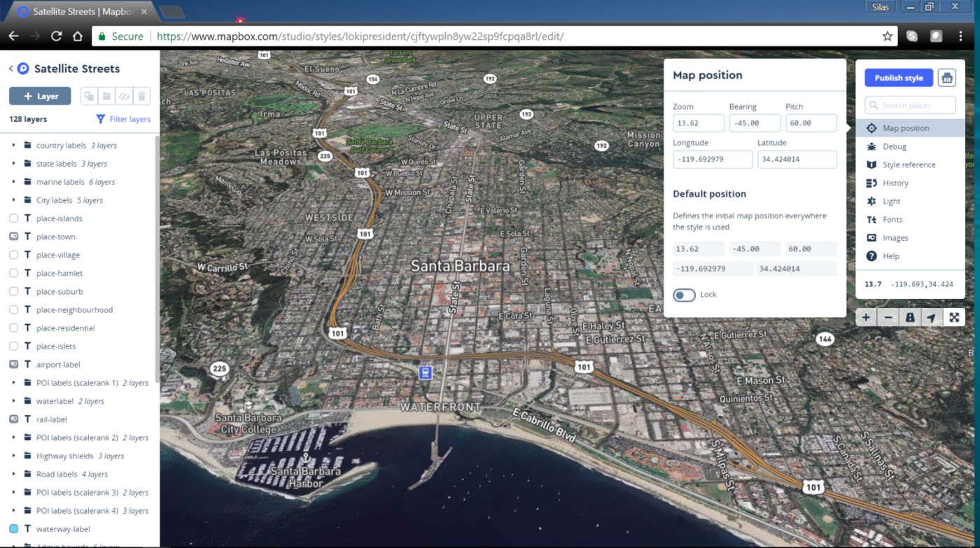
Task: Click the Santa Barbara Harbor anchor icon
Action: pos(305,459)
